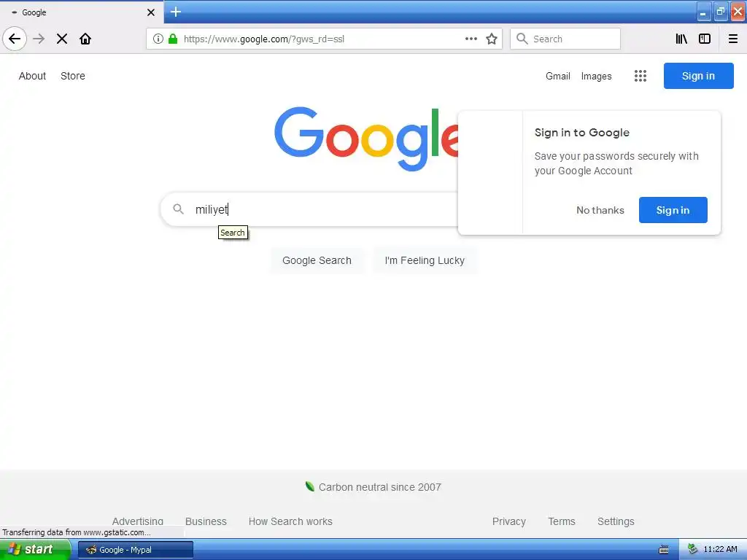The image size is (747, 560).
Task: Open the Settings footer menu
Action: (616, 521)
